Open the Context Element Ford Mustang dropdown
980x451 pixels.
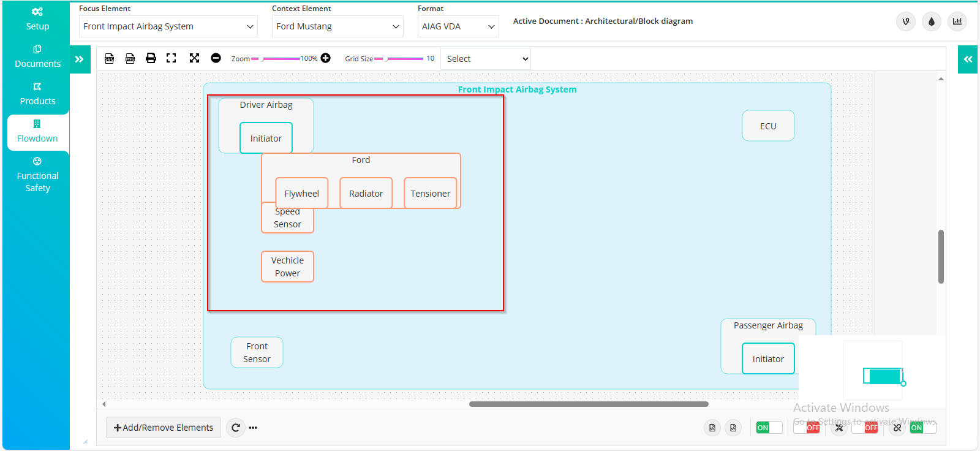(337, 26)
